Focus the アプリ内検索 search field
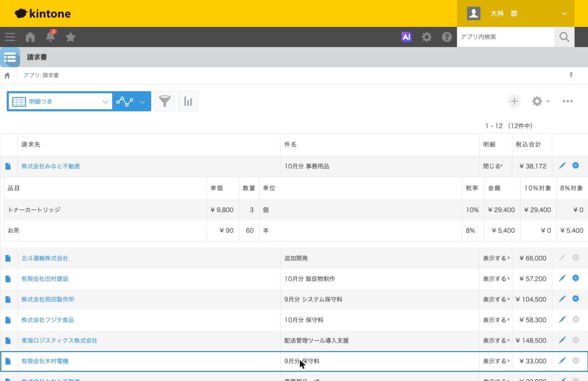 [x=505, y=37]
